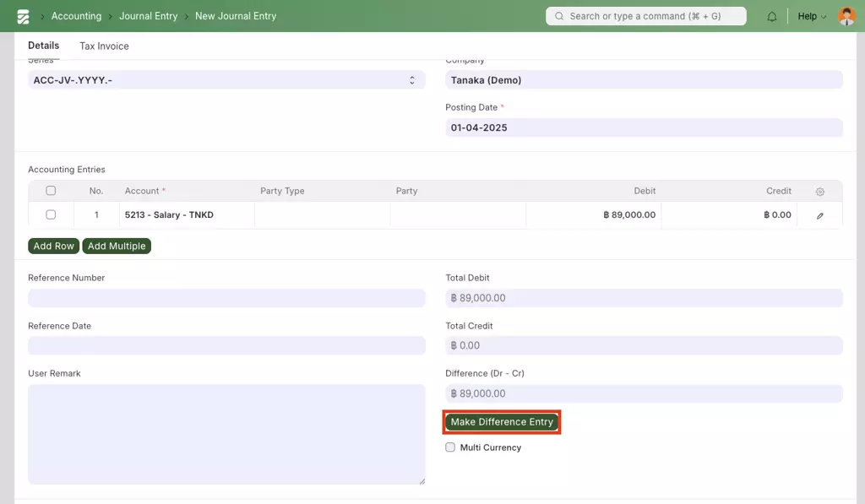Open the Series ACC-JV-.YYYY.- dropdown

coord(226,80)
